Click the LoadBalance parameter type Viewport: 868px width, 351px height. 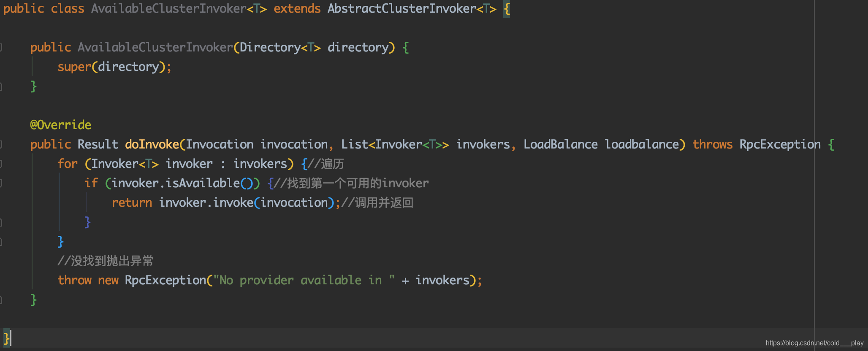click(561, 144)
